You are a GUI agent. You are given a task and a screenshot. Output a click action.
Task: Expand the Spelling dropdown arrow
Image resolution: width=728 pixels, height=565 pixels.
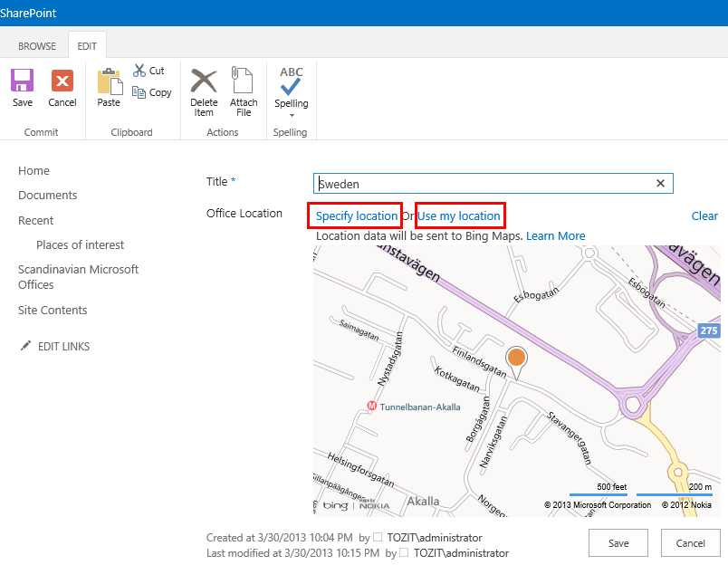coord(292,115)
